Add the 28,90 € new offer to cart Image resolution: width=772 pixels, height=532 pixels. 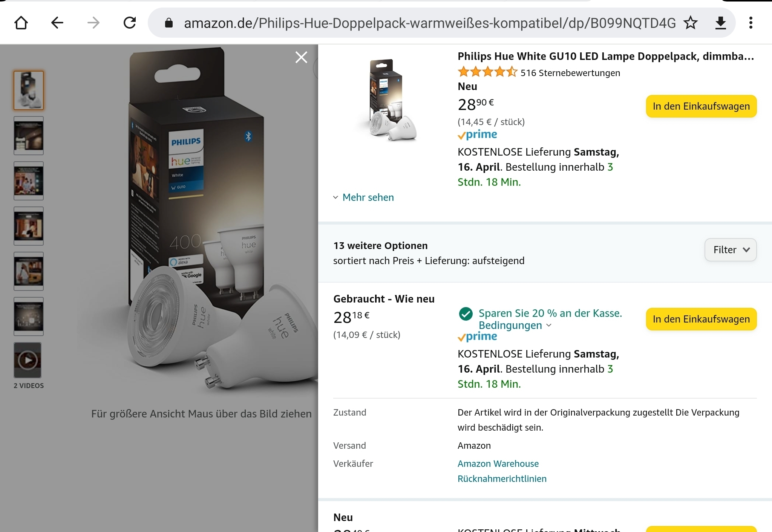(701, 106)
